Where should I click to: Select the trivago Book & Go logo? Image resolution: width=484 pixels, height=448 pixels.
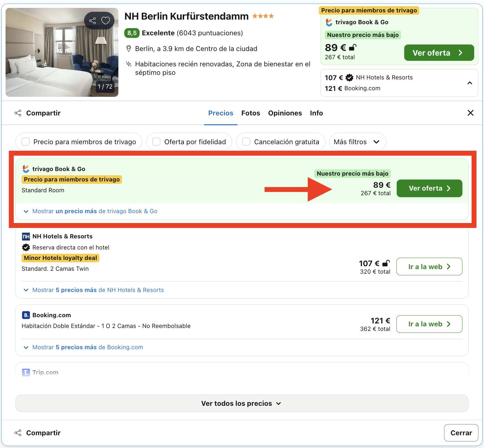coord(25,169)
